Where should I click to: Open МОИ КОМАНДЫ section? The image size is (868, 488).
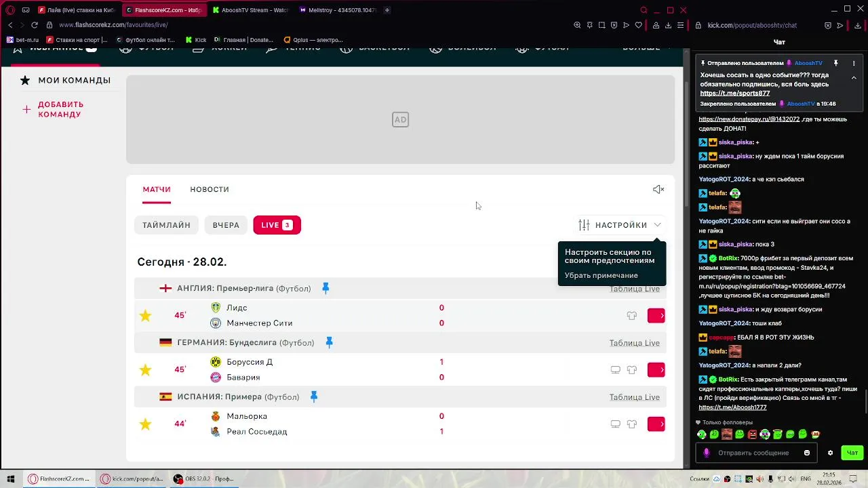pyautogui.click(x=66, y=80)
